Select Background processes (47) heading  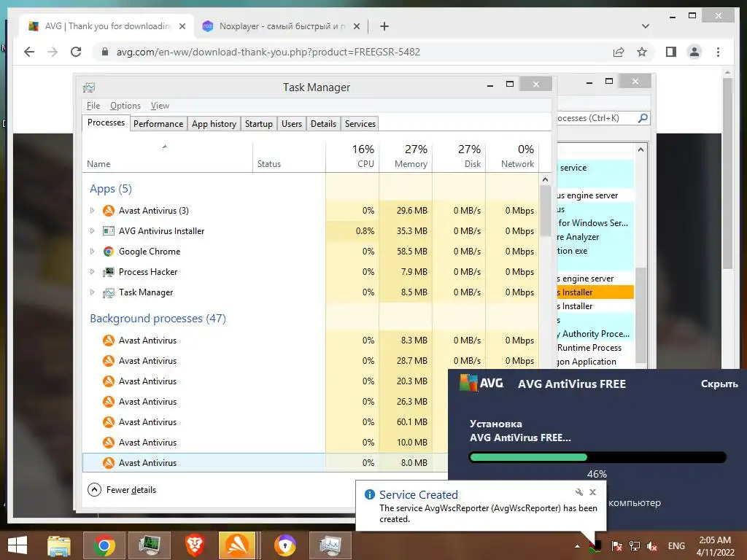click(x=158, y=318)
